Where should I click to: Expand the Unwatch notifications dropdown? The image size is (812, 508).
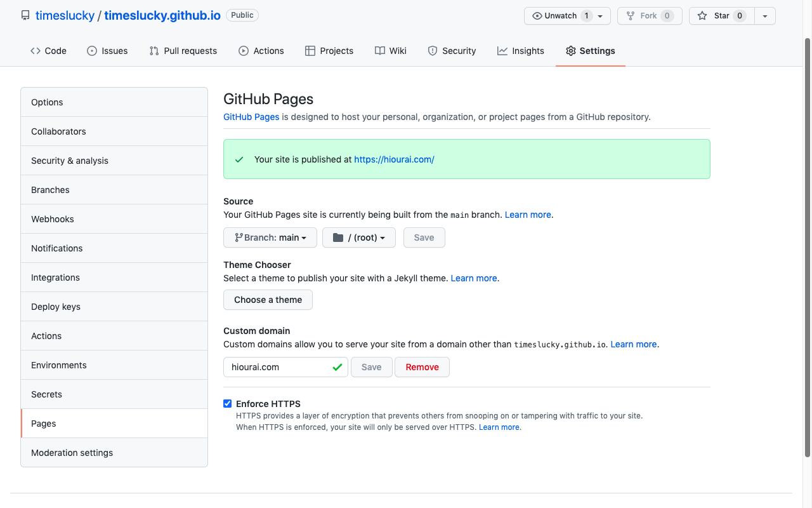pos(567,16)
